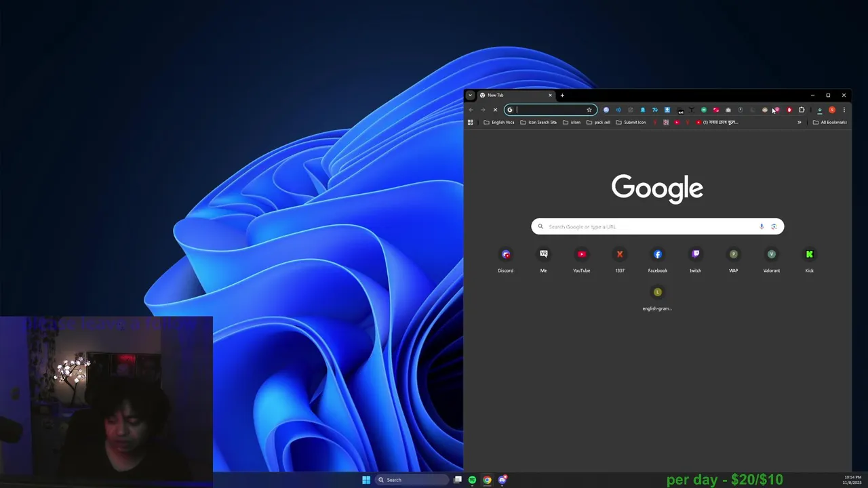Bookmark this tab with the star icon

(589, 110)
